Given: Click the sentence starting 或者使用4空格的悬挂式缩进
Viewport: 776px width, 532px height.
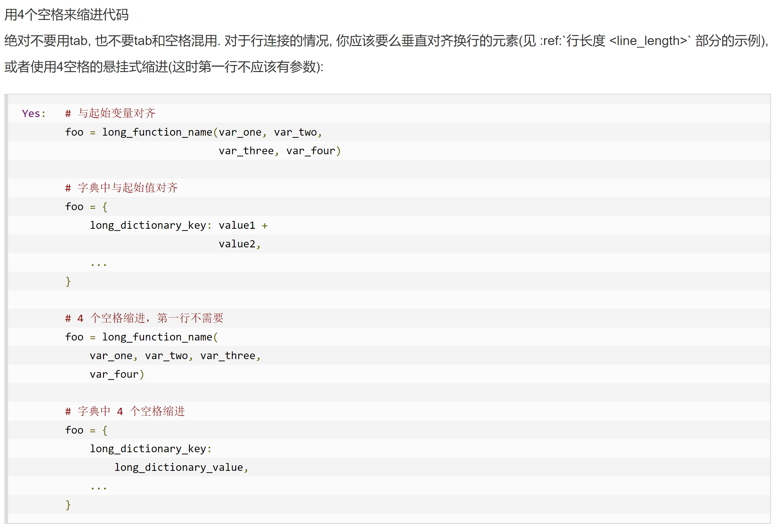Looking at the screenshot, I should tap(164, 67).
